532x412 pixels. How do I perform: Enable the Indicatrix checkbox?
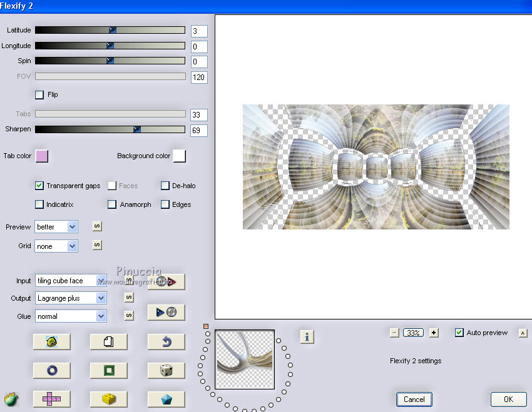point(39,204)
